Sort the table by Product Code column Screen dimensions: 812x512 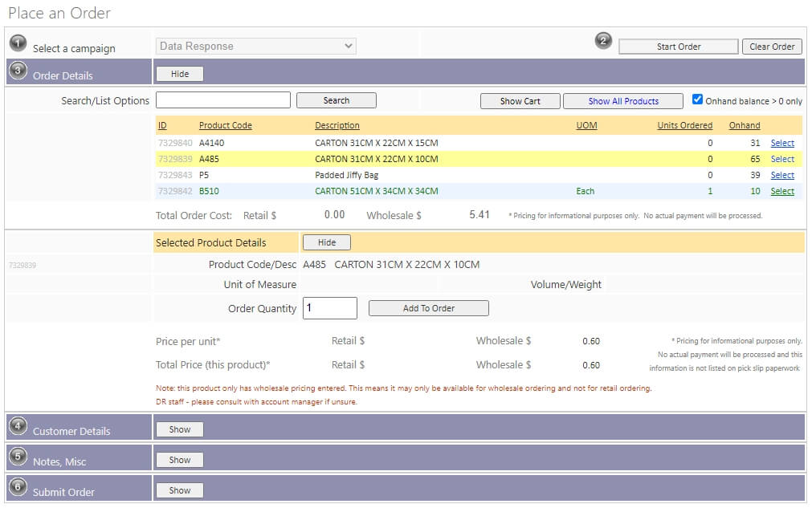(225, 125)
